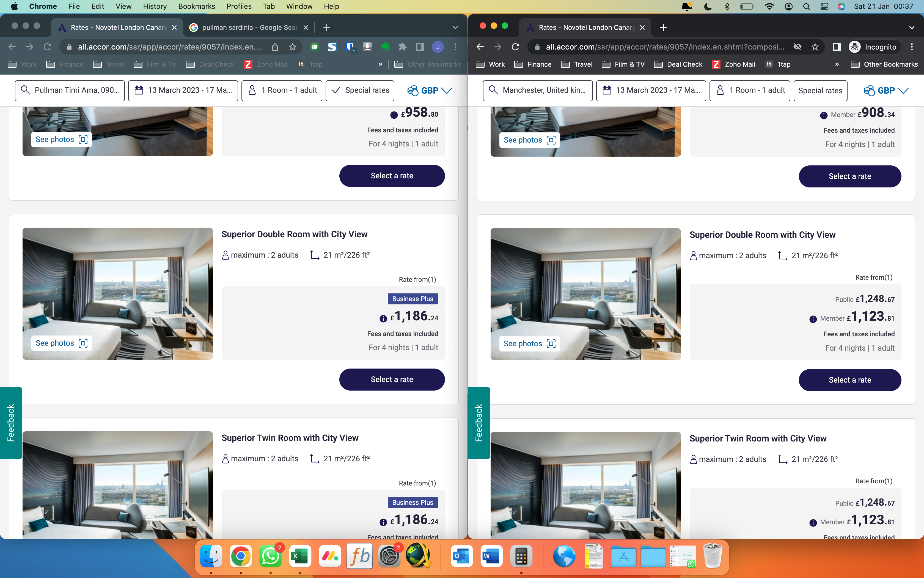The height and width of the screenshot is (578, 924).
Task: Click info icon next to £958.80
Action: coord(394,115)
